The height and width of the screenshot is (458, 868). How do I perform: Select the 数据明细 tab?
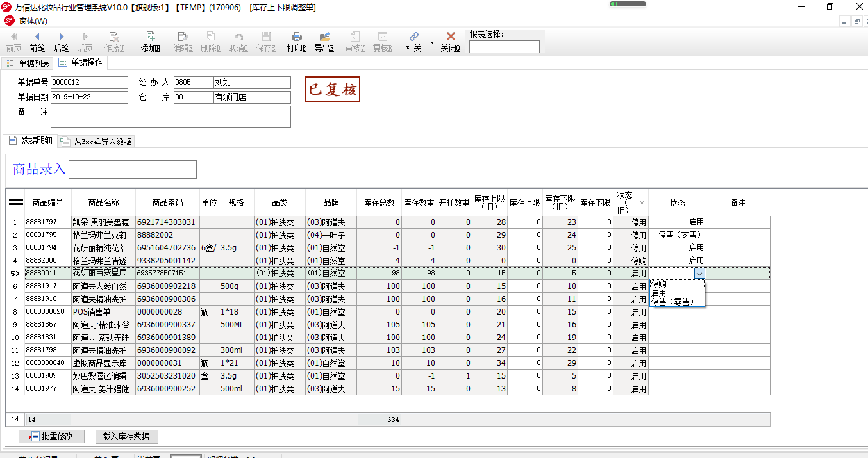(x=31, y=141)
